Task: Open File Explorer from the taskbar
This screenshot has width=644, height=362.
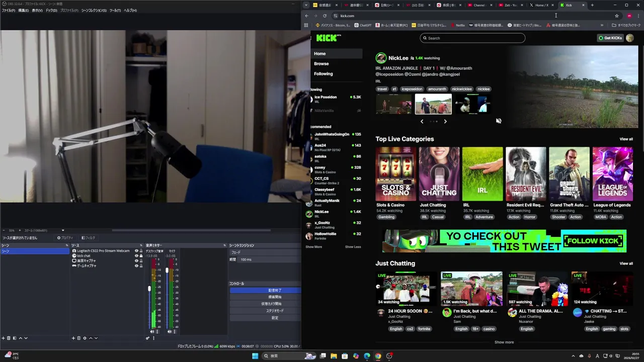Action: [334, 356]
